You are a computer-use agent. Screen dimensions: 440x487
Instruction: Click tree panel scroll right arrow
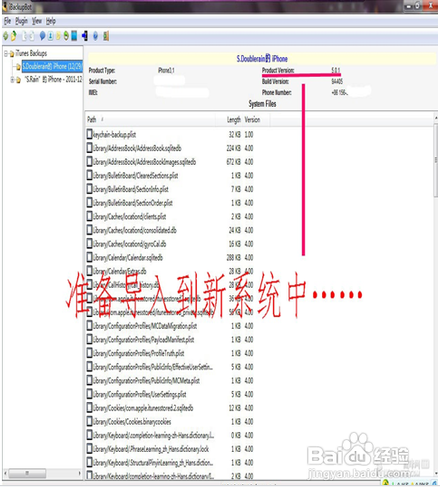tap(79, 473)
